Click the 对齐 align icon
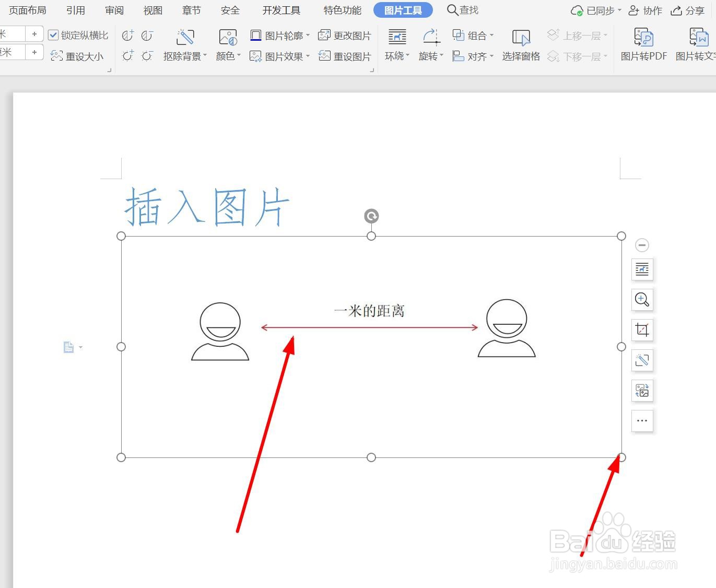This screenshot has height=588, width=716. 459,56
